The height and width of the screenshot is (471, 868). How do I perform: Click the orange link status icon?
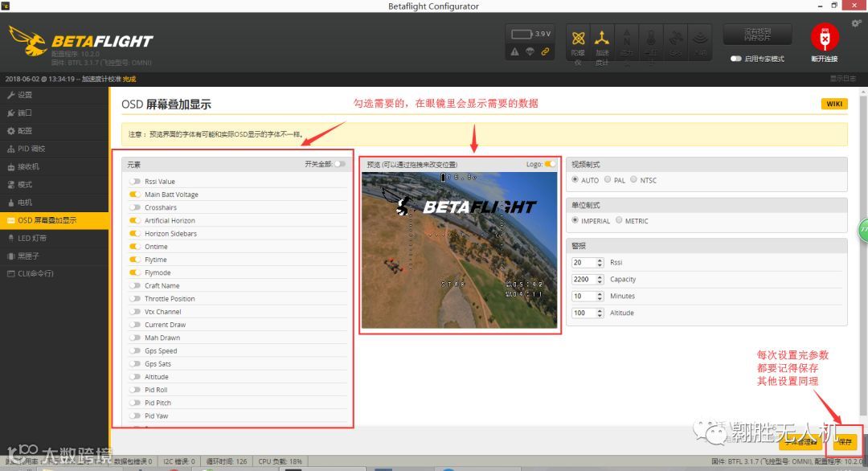545,51
